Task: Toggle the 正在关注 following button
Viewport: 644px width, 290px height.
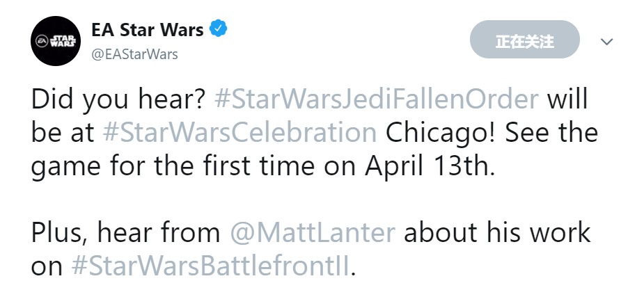Action: (524, 40)
